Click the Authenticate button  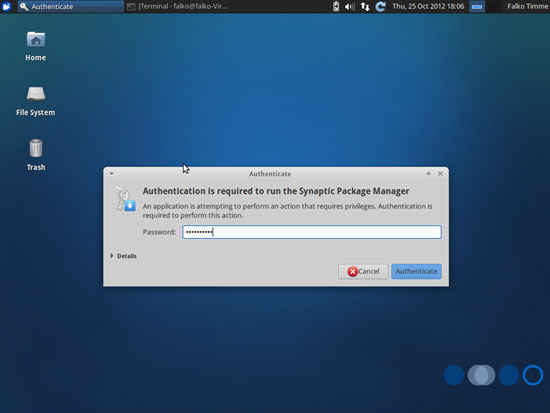(x=416, y=271)
